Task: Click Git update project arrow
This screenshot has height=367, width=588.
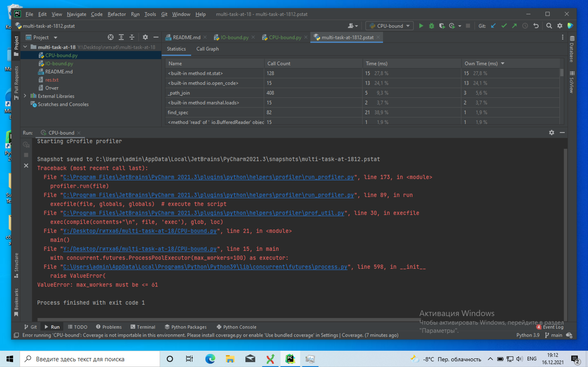Action: click(x=493, y=26)
